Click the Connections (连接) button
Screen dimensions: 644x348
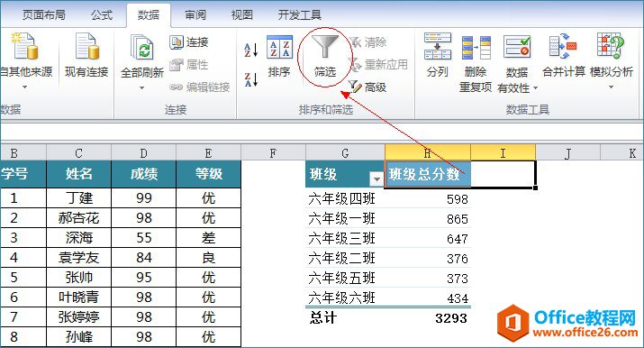tap(189, 41)
